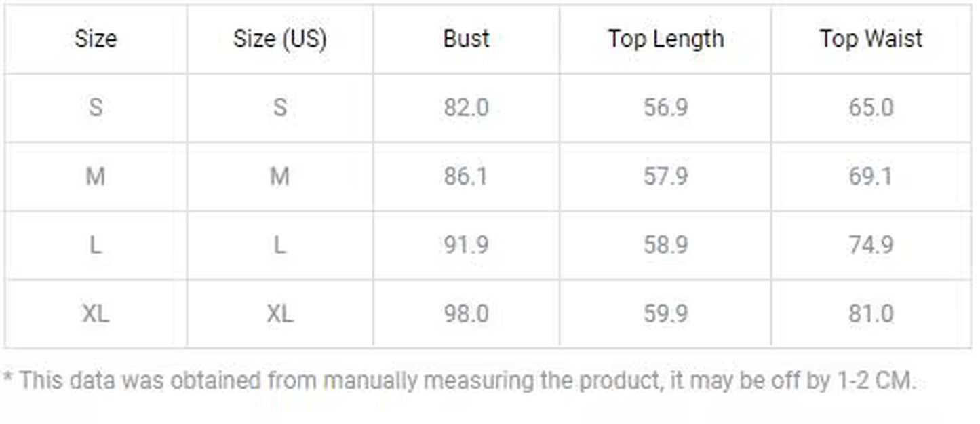
Task: Select the M cell in Size (US) column
Action: pos(279,176)
